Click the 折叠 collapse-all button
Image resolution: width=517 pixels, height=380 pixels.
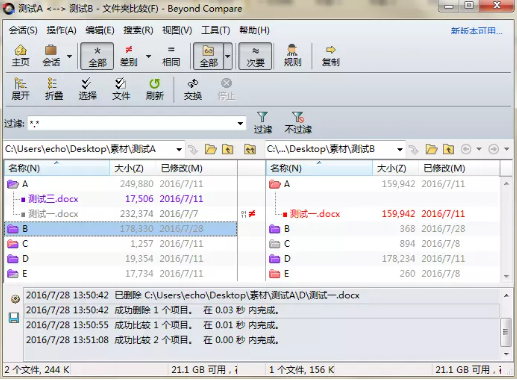tap(54, 89)
